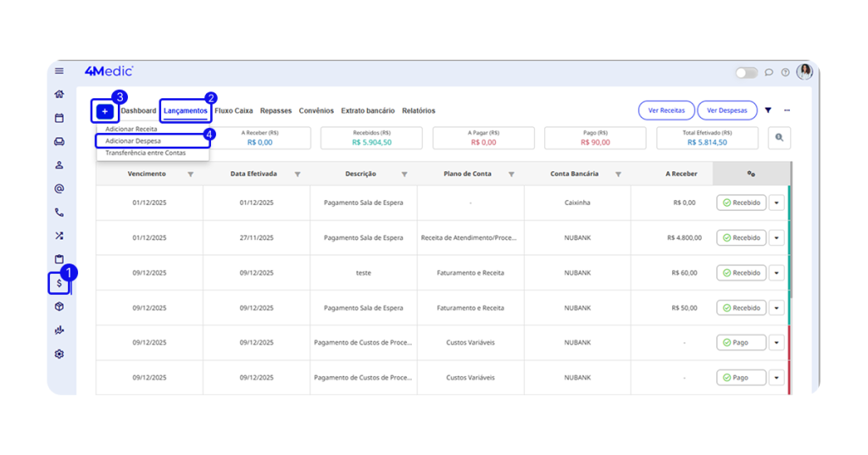Click the Ver Receitas button
This screenshot has width=868, height=455.
(666, 110)
